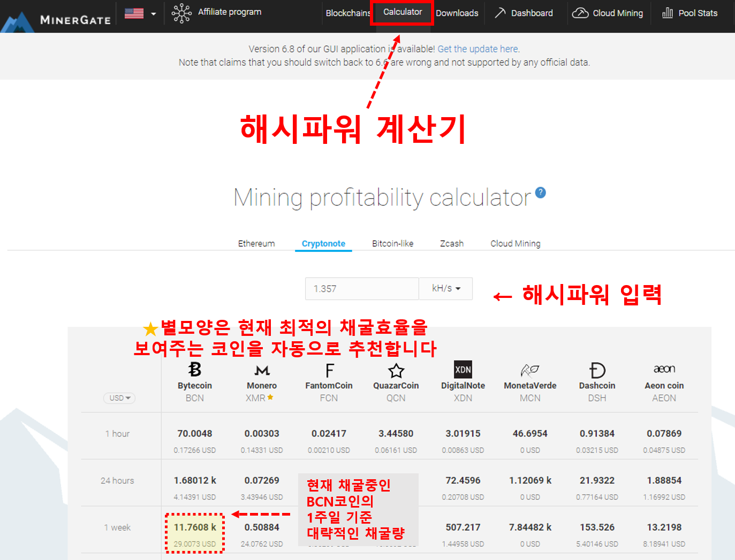Click DigitalNote 24 hours value 72.4596
Screen dimensions: 735x560
coord(463,480)
